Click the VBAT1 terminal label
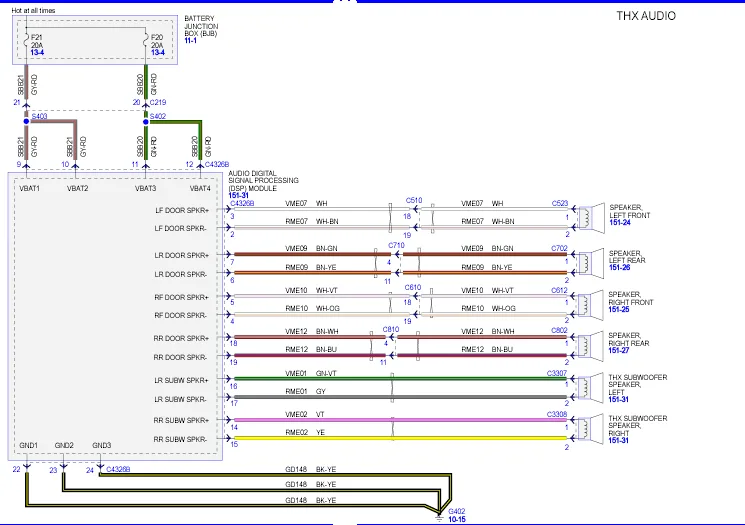Screen dimensions: 745x525 click(29, 188)
